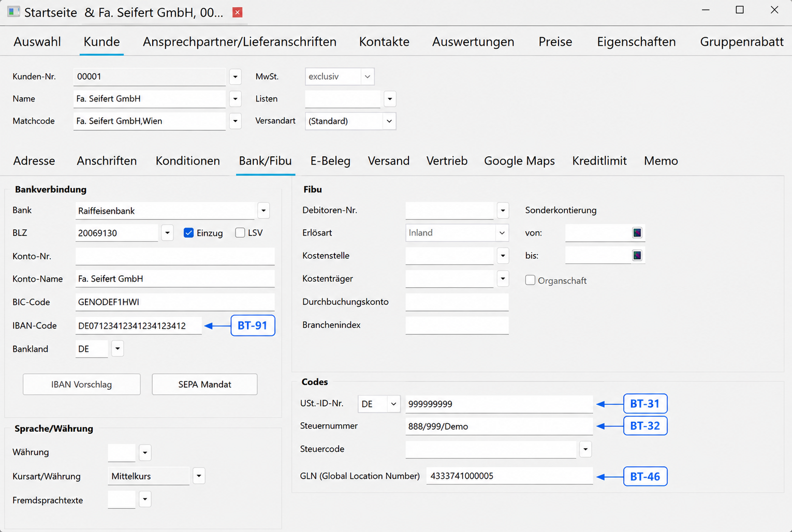Screen dimensions: 792x532
Task: Enable the LSV checkbox
Action: (240, 233)
